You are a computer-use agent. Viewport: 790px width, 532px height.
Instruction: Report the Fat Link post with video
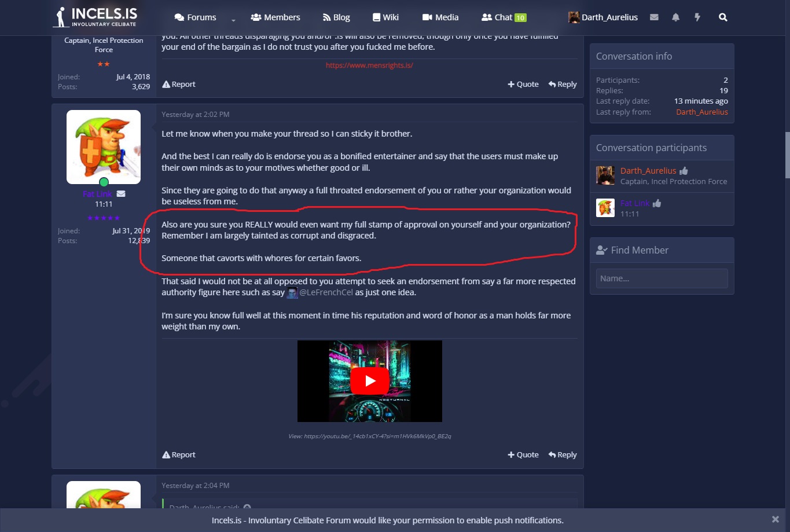pos(179,454)
